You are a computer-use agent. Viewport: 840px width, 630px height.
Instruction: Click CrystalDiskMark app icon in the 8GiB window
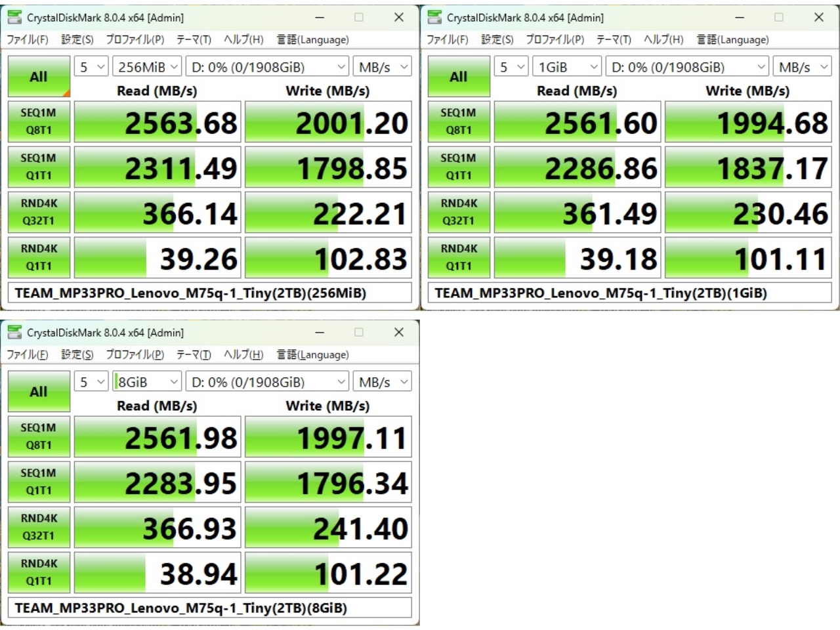[x=14, y=332]
